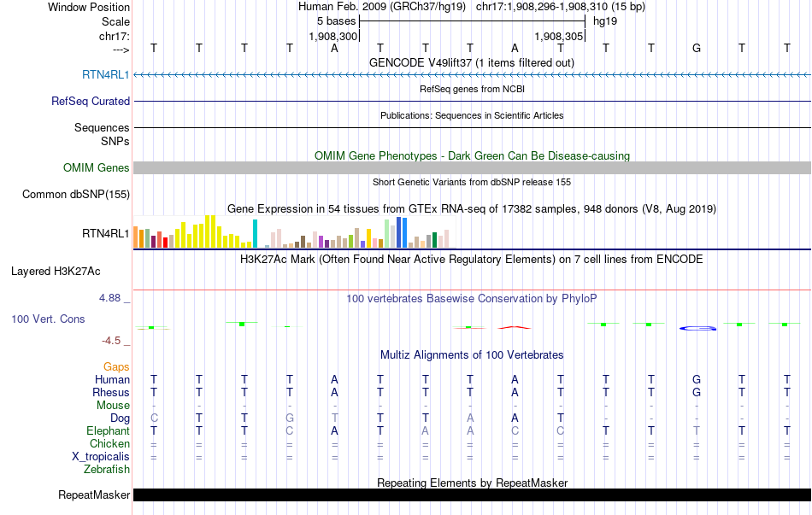Open Common dbSNP(155) track label
Screen dimensions: 812x515
[76, 195]
